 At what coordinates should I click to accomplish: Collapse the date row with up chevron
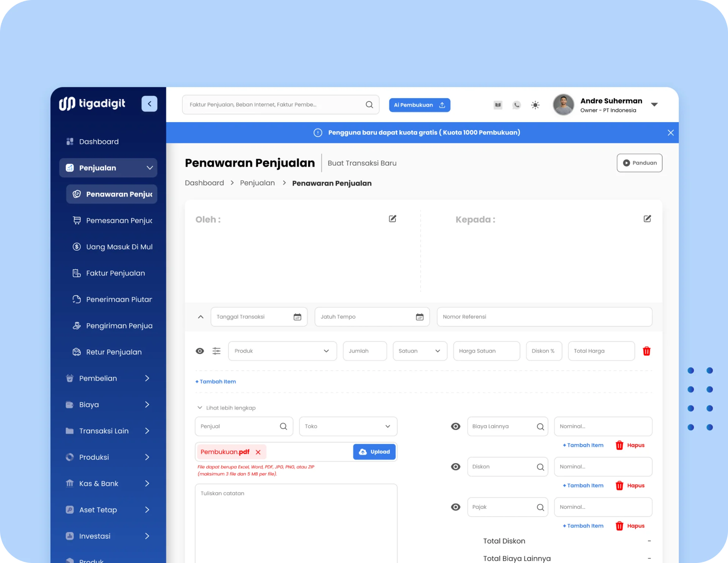point(201,317)
